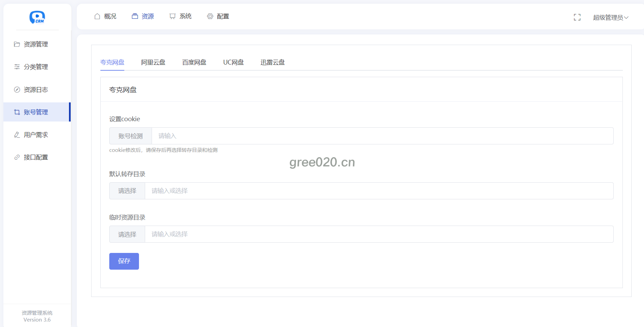
Task: Click the compass icon beside 资源日志
Action: tap(17, 90)
